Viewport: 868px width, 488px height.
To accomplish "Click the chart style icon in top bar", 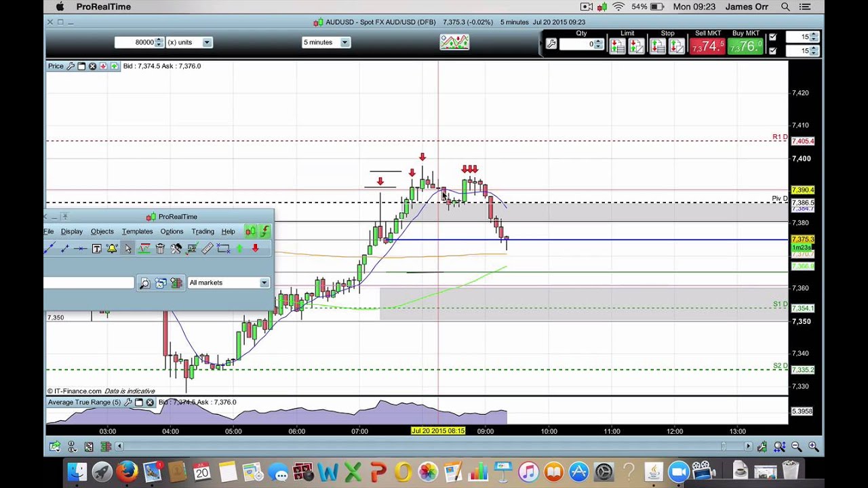I will pyautogui.click(x=454, y=42).
